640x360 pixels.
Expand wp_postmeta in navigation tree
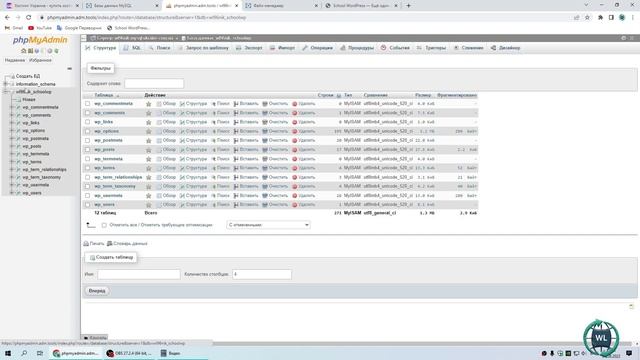click(x=12, y=138)
